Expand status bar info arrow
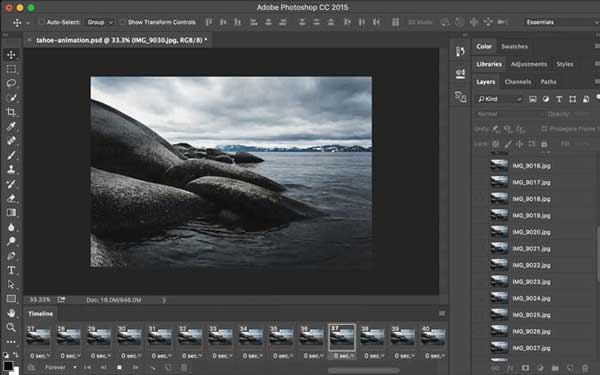600x375 pixels. pos(164,300)
